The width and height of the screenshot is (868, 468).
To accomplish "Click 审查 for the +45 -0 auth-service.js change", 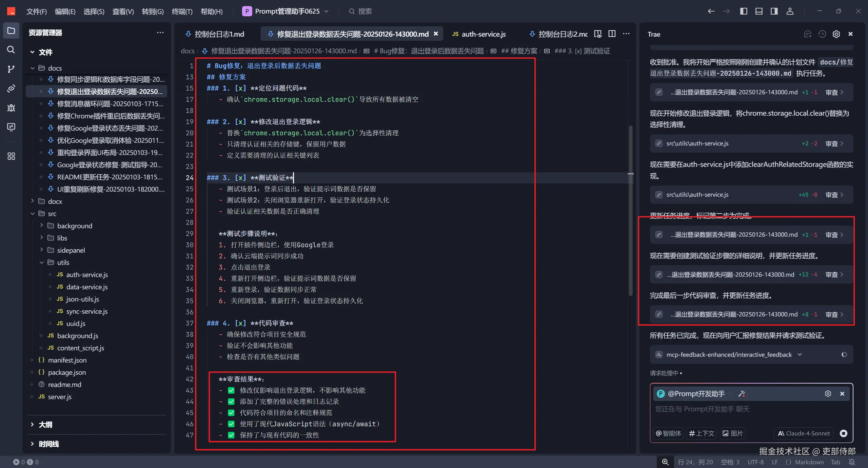I will pos(834,195).
